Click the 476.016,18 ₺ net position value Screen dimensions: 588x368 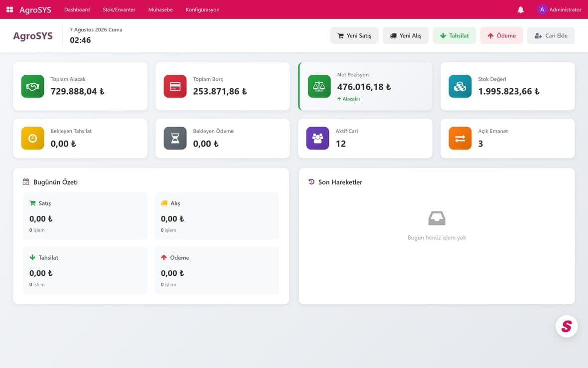coord(364,87)
